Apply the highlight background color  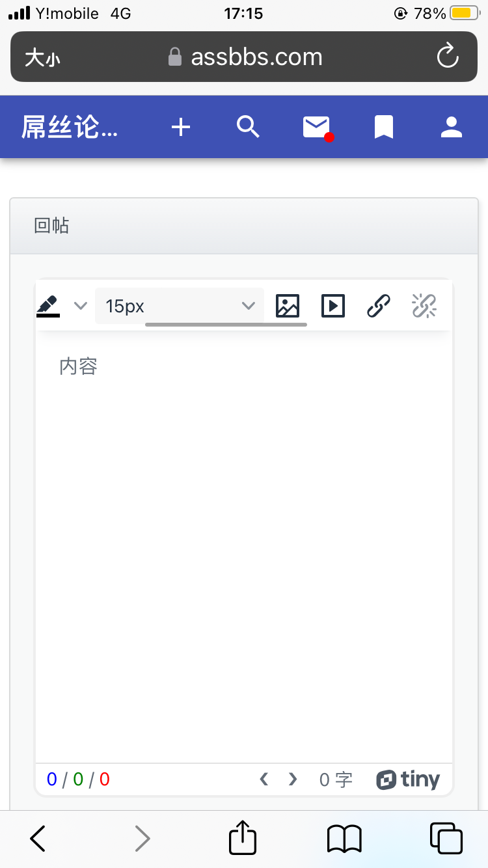(48, 305)
